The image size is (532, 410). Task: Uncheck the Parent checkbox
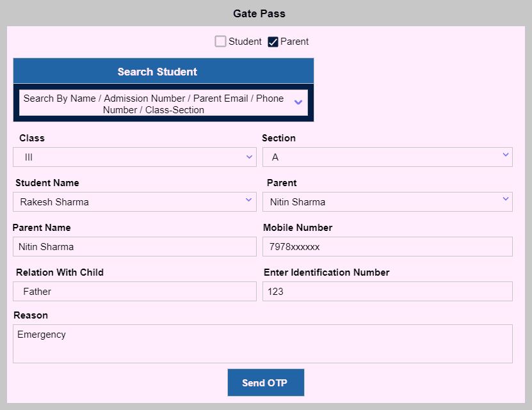(273, 42)
